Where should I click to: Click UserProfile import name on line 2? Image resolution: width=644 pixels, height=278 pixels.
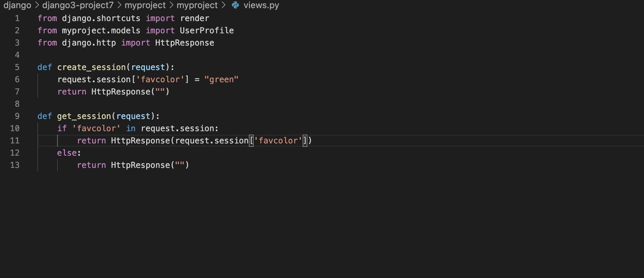(207, 31)
